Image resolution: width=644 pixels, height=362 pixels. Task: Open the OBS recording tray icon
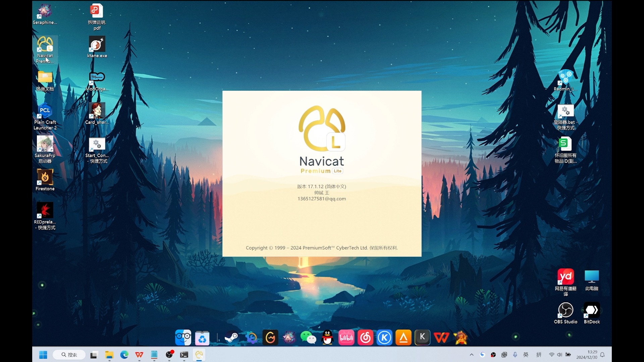[x=493, y=355]
